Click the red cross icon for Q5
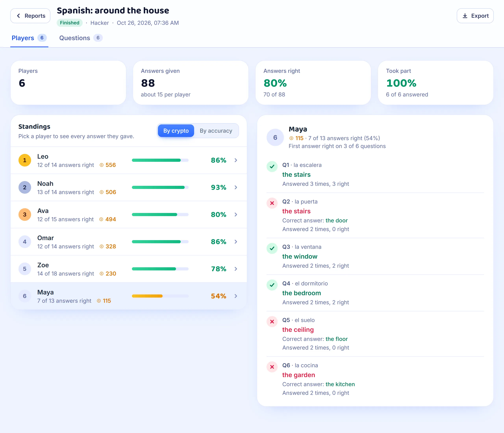The height and width of the screenshot is (433, 504). (x=272, y=322)
